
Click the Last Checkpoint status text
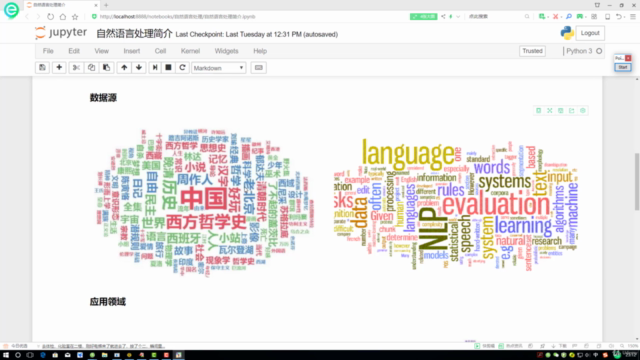click(257, 35)
